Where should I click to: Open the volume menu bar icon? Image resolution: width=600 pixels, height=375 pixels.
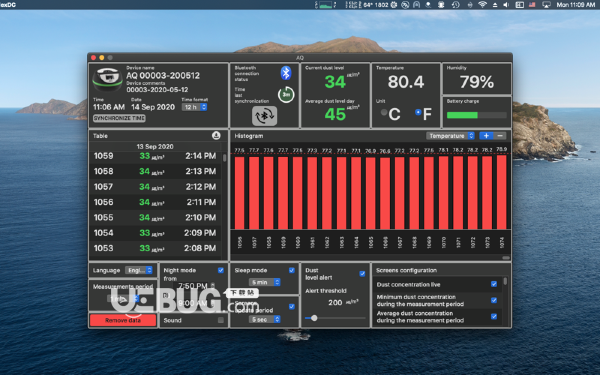506,5
